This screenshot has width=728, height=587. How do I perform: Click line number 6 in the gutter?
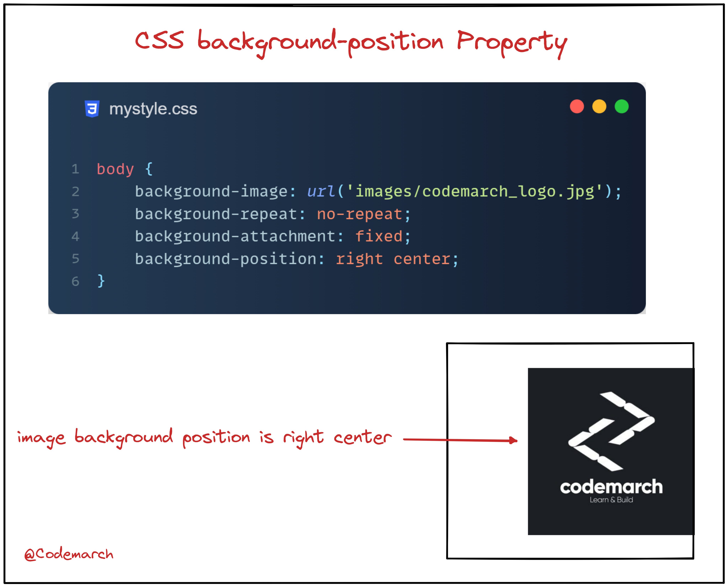coord(75,281)
